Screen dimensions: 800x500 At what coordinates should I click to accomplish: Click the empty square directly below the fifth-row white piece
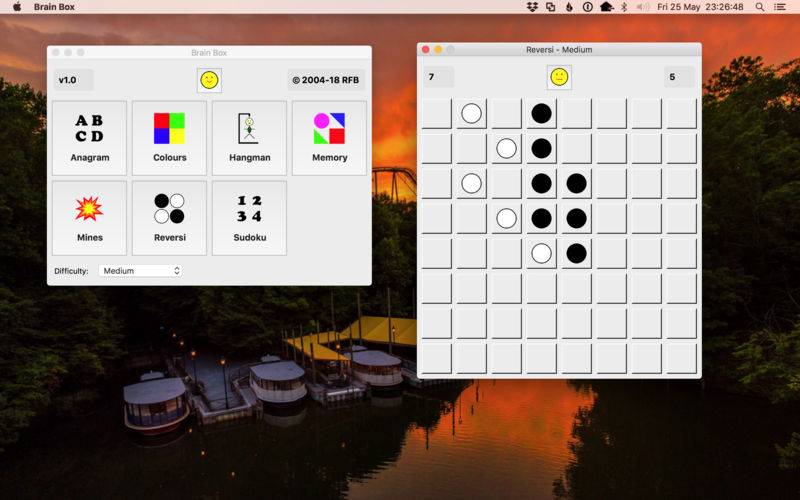(x=541, y=288)
